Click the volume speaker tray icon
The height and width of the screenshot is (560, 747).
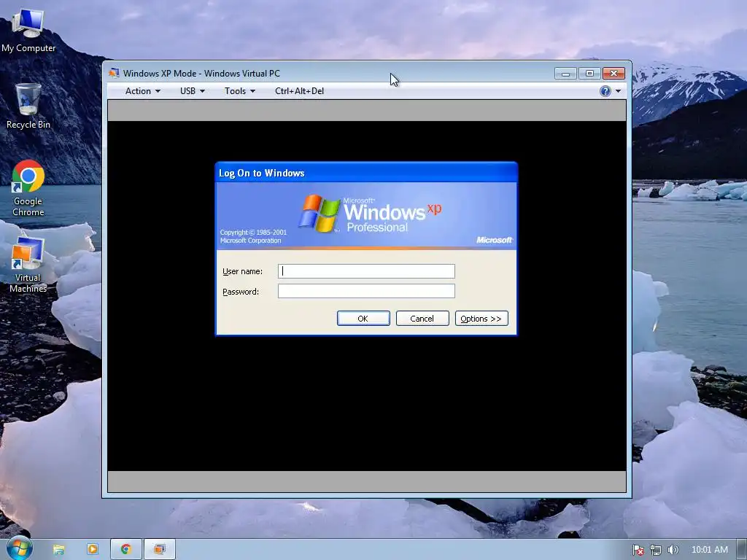coord(673,550)
